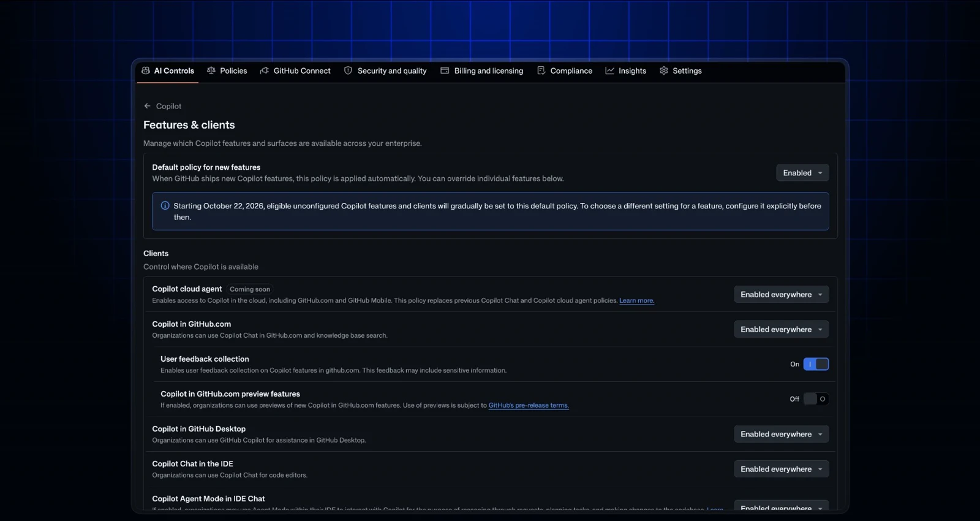Open the Security and quality tab

pyautogui.click(x=385, y=70)
